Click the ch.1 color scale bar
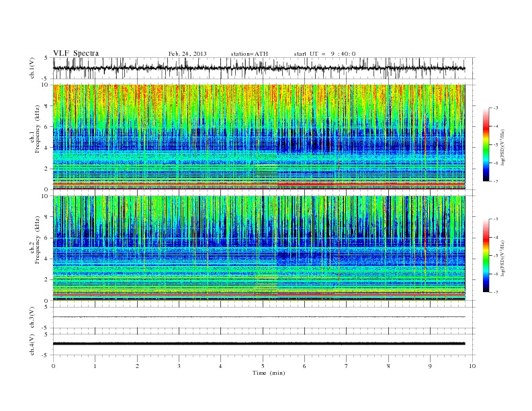Screen dimensions: 532x411 point(486,144)
